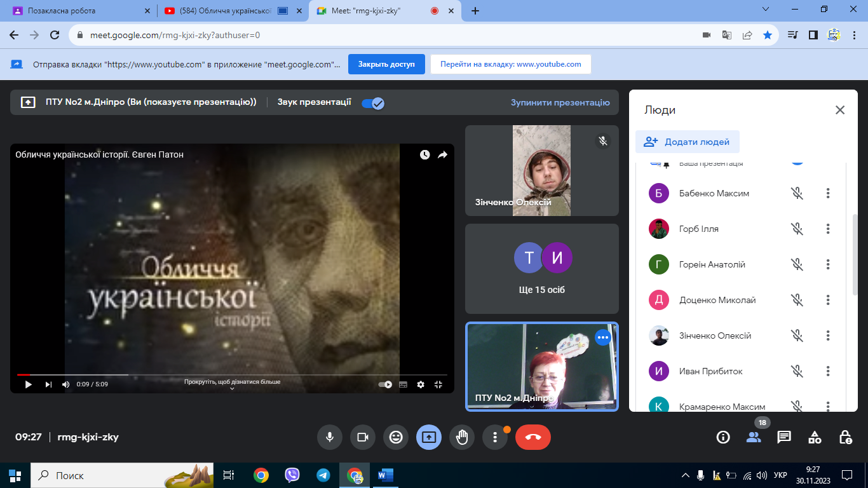This screenshot has width=868, height=488.
Task: Toggle YouTube autoplay switch
Action: click(385, 384)
